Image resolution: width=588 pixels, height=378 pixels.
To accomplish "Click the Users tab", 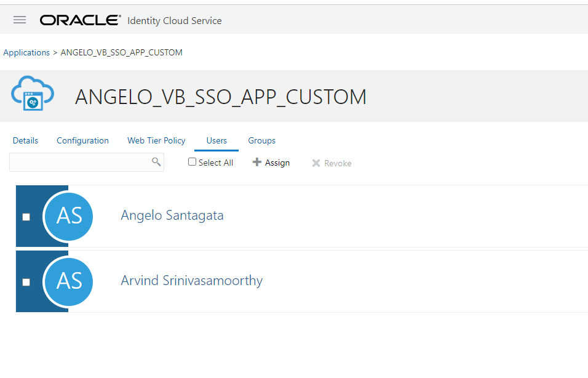I will 217,140.
